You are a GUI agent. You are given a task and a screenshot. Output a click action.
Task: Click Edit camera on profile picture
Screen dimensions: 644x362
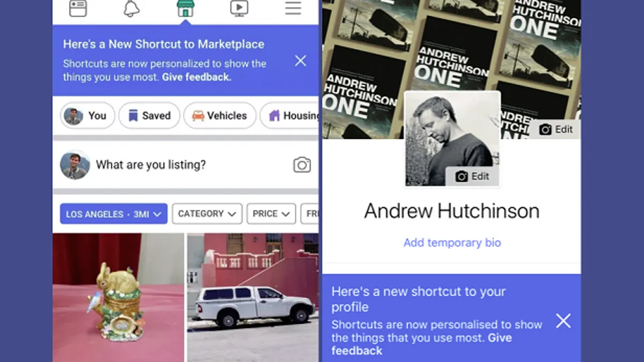472,176
